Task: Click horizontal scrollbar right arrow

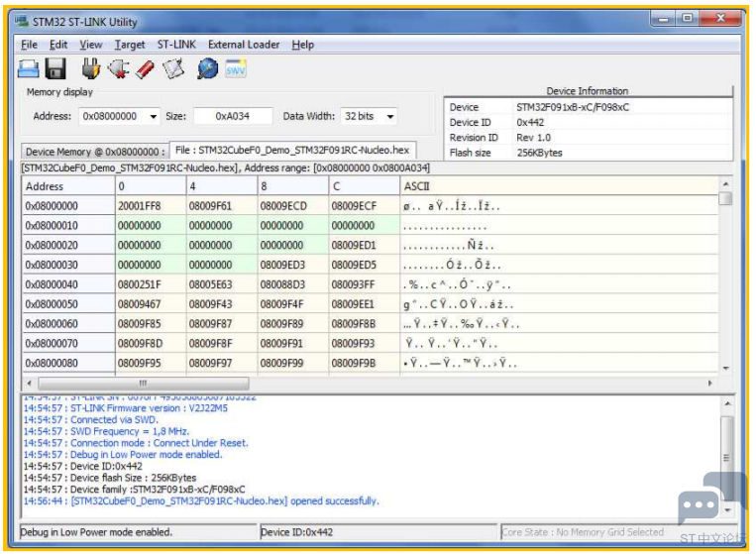Action: pyautogui.click(x=709, y=384)
